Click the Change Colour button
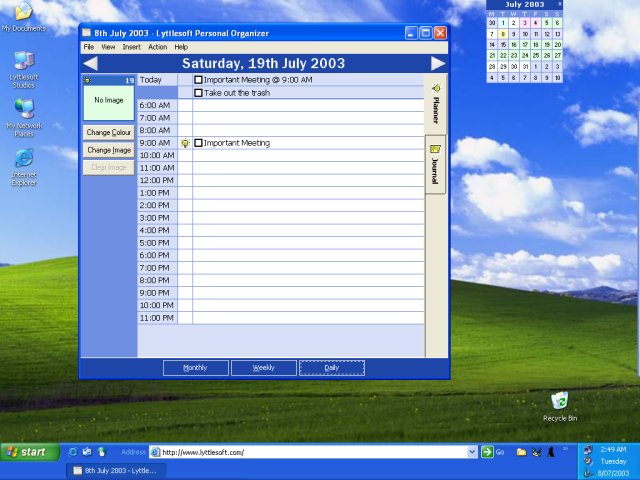640x480 pixels. tap(109, 132)
